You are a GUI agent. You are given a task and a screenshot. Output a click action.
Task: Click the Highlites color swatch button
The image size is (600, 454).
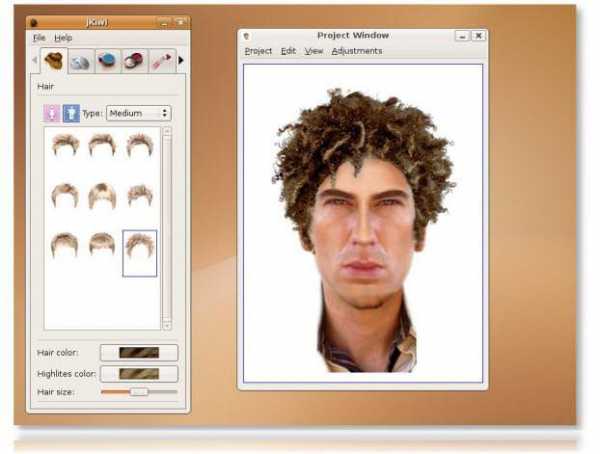click(x=139, y=373)
